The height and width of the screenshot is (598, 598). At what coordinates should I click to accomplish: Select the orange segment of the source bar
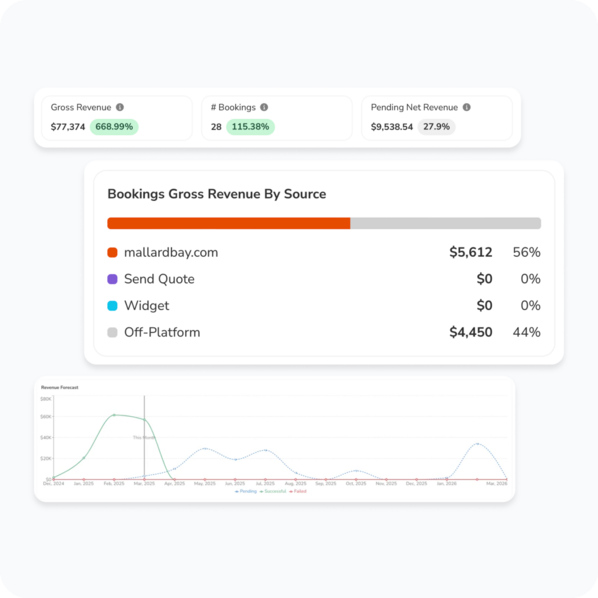(229, 223)
